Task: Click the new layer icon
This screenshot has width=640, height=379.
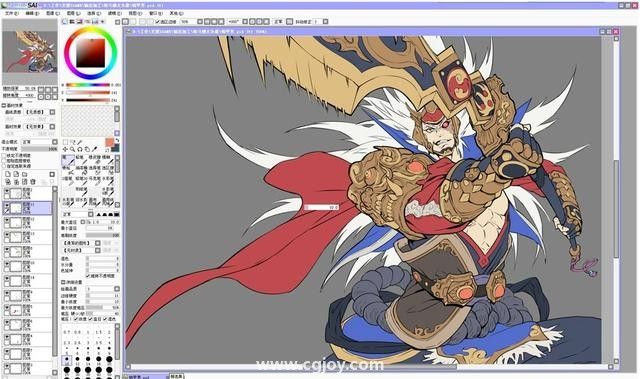Action: click(8, 174)
